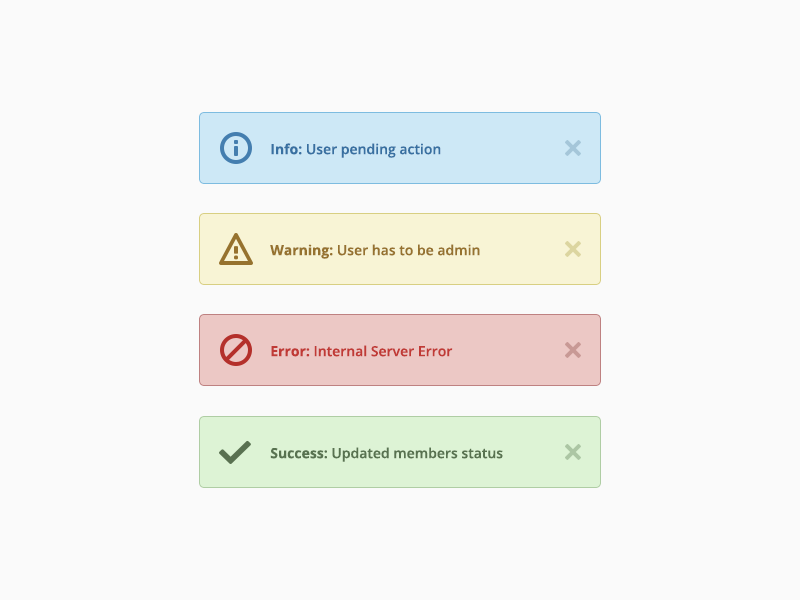This screenshot has height=600, width=800.
Task: Dismiss the Info alert
Action: 572,148
